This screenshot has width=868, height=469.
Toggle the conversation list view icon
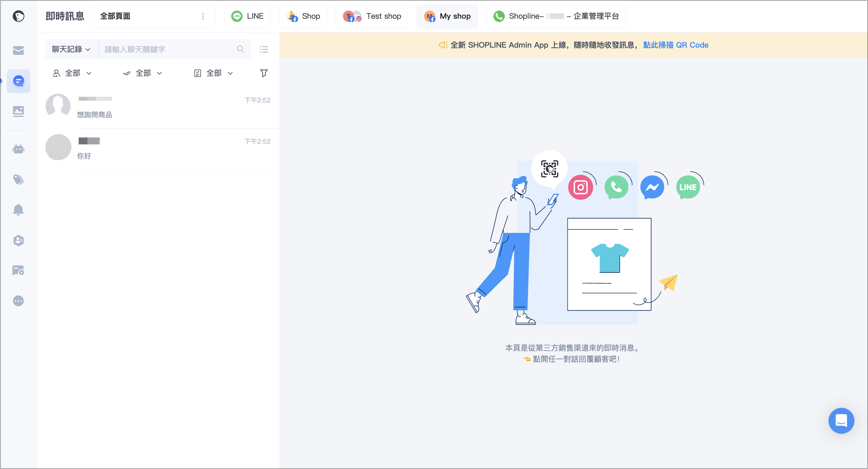pyautogui.click(x=264, y=49)
